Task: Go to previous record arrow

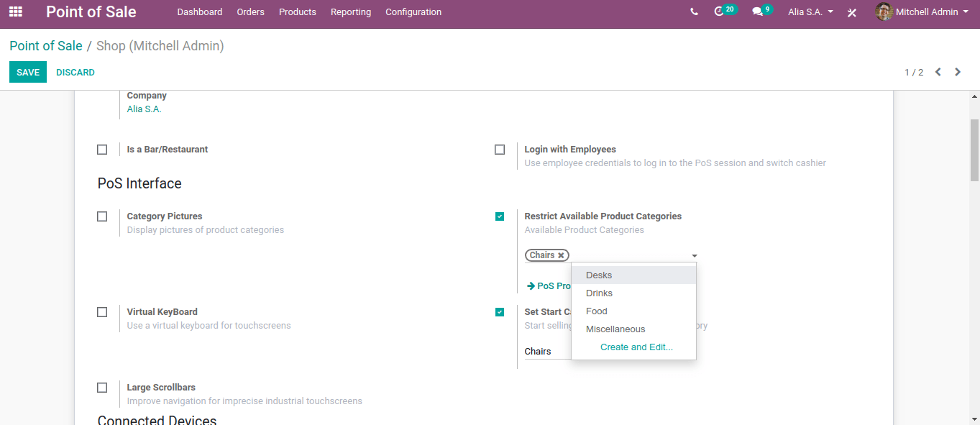Action: tap(938, 72)
